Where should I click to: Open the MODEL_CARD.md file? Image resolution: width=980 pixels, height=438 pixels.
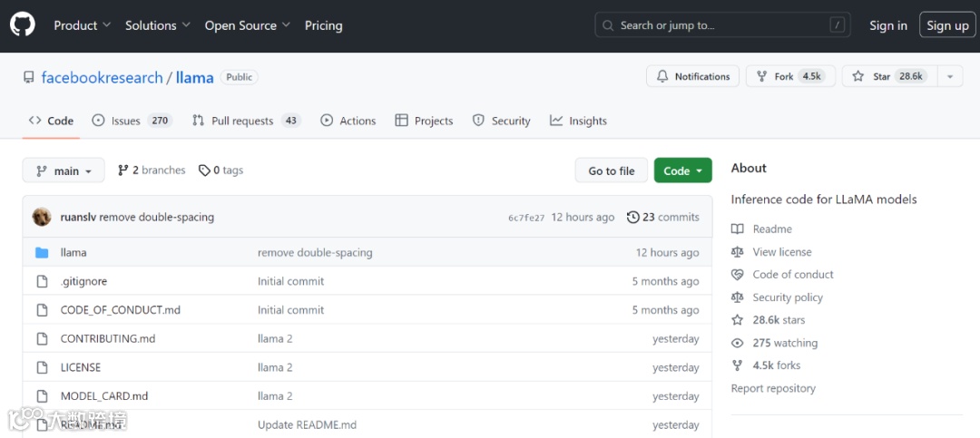104,396
